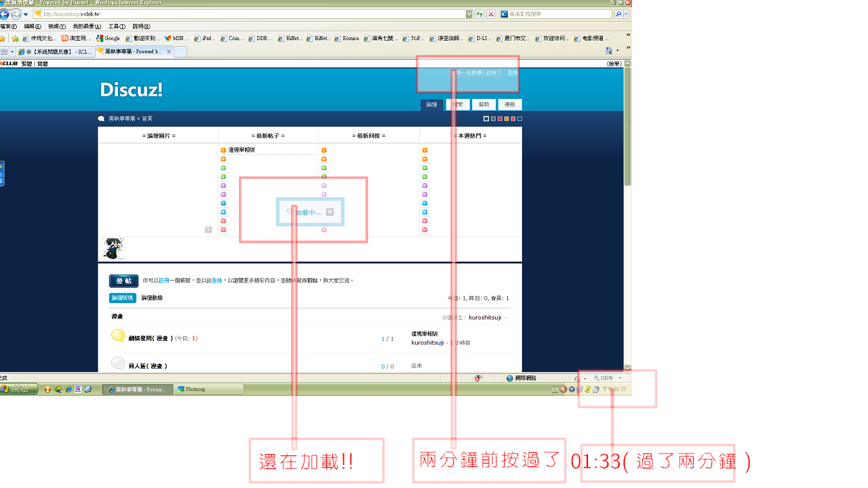The width and height of the screenshot is (868, 488).
Task: Close the 黑執事專屬 browser tab
Action: tap(167, 52)
